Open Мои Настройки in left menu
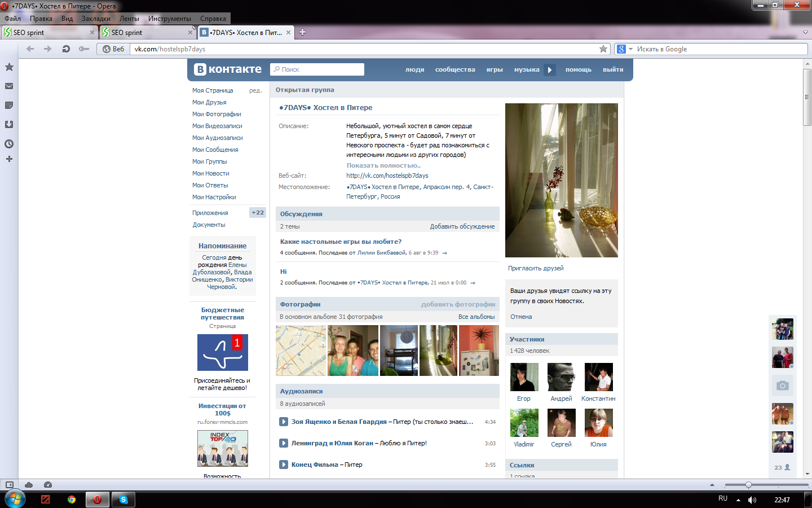The width and height of the screenshot is (812, 508). click(214, 197)
